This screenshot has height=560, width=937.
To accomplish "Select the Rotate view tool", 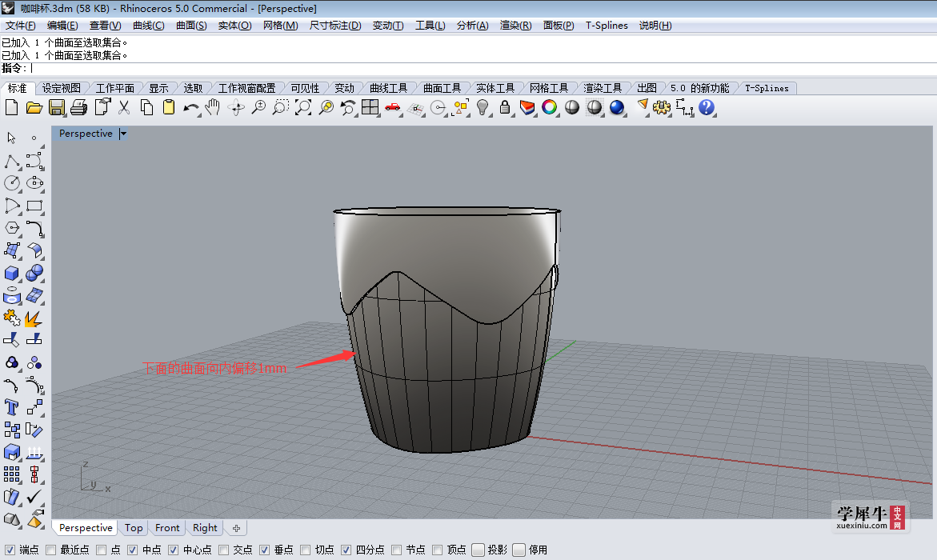I will click(x=236, y=107).
